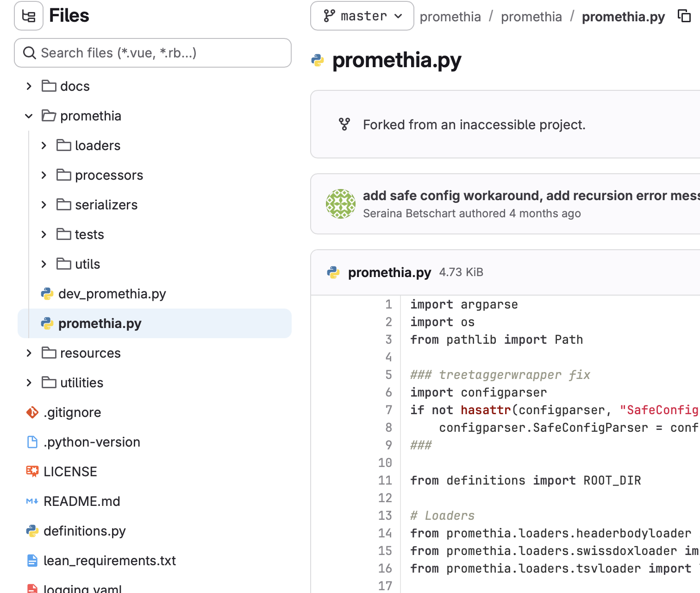This screenshot has height=593, width=700.
Task: Click the Python icon in file header bar
Action: pos(333,272)
